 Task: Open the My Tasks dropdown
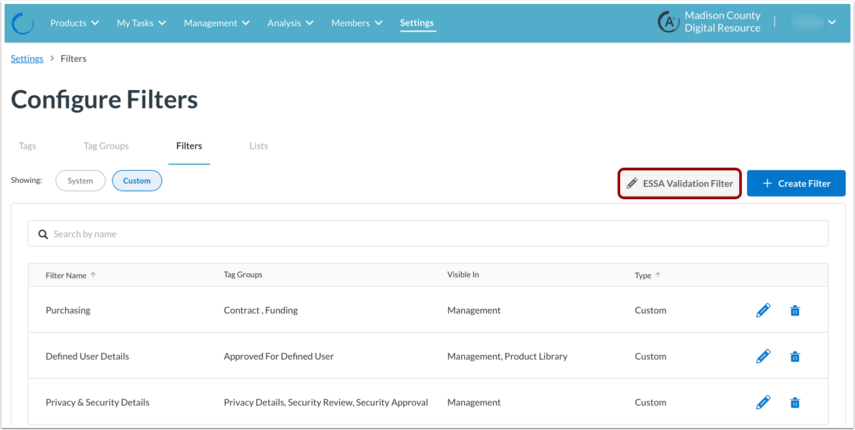click(x=141, y=23)
